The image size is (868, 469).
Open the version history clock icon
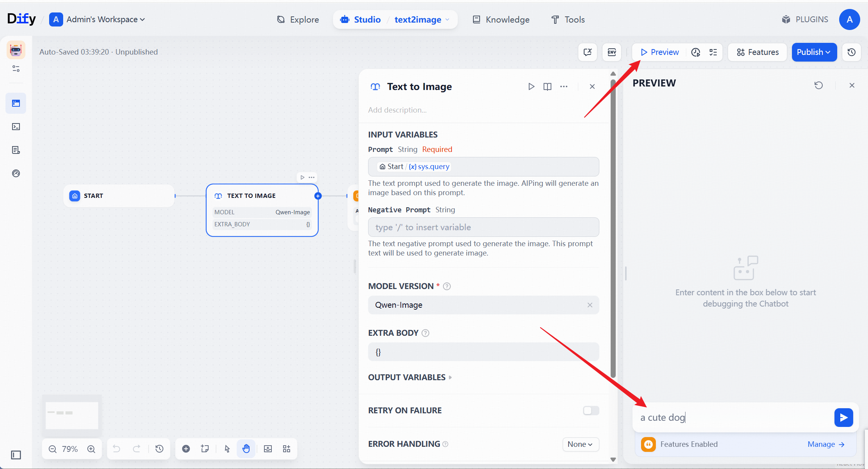(852, 52)
